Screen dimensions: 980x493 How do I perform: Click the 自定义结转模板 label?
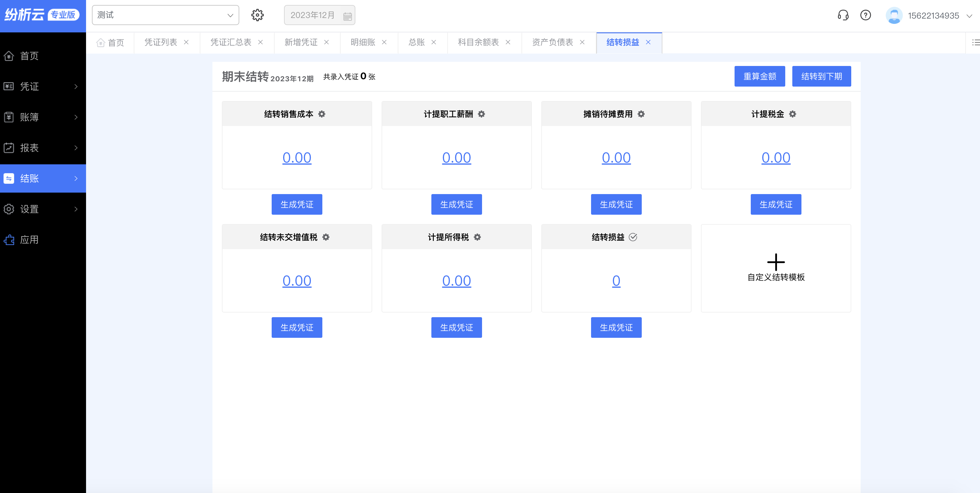[776, 277]
